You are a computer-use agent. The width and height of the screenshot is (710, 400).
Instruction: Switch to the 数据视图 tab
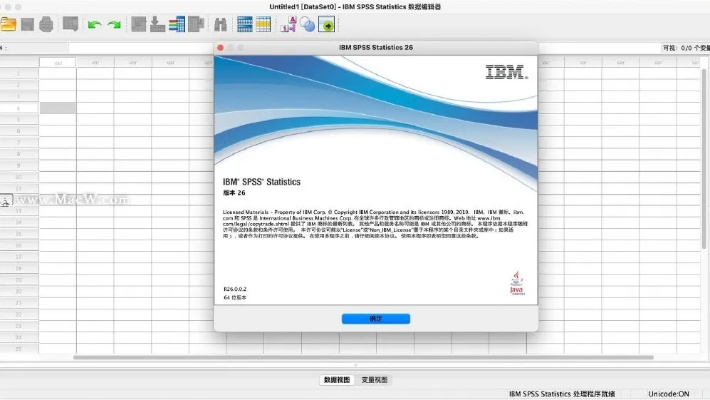point(337,380)
